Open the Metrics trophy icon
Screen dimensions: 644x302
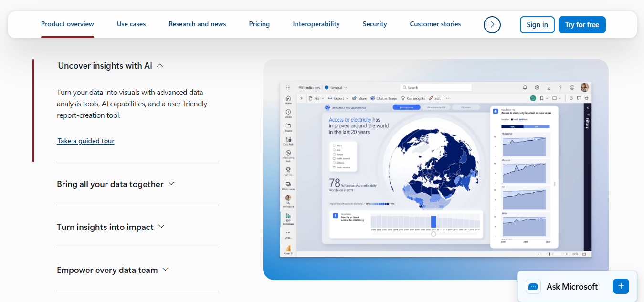tap(288, 169)
